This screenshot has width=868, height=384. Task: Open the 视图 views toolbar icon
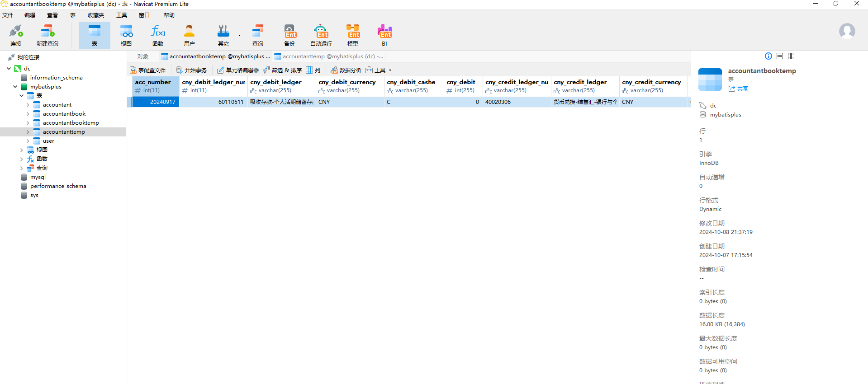click(126, 35)
